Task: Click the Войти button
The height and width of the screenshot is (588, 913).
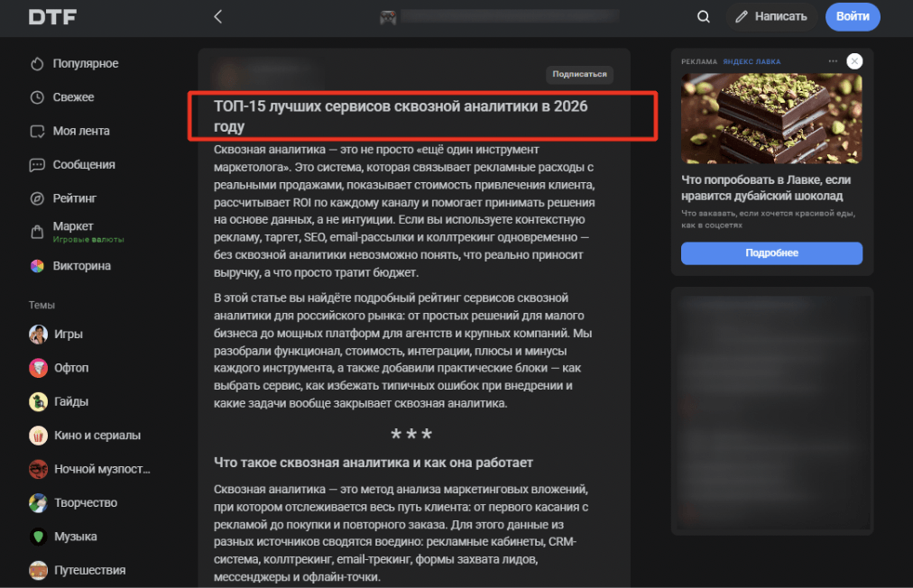Action: [x=853, y=17]
